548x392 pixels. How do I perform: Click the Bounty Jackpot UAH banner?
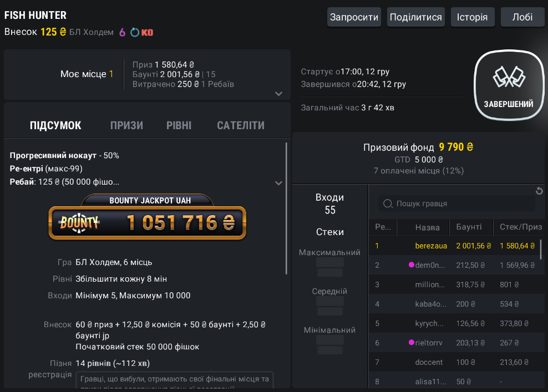pyautogui.click(x=147, y=218)
